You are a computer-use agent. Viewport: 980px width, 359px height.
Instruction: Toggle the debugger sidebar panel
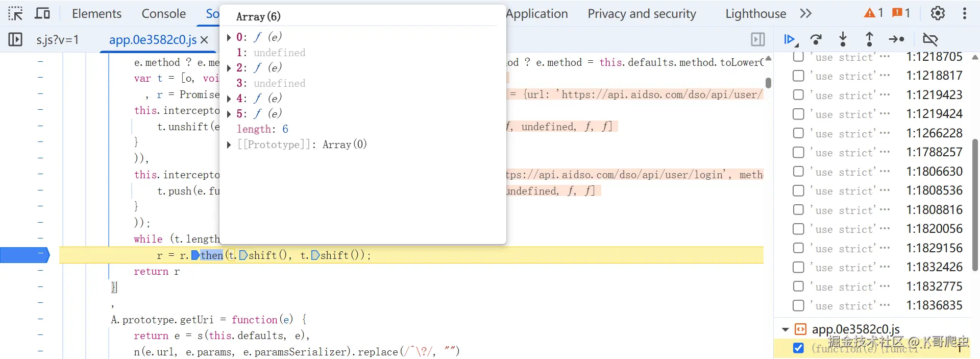coord(758,39)
